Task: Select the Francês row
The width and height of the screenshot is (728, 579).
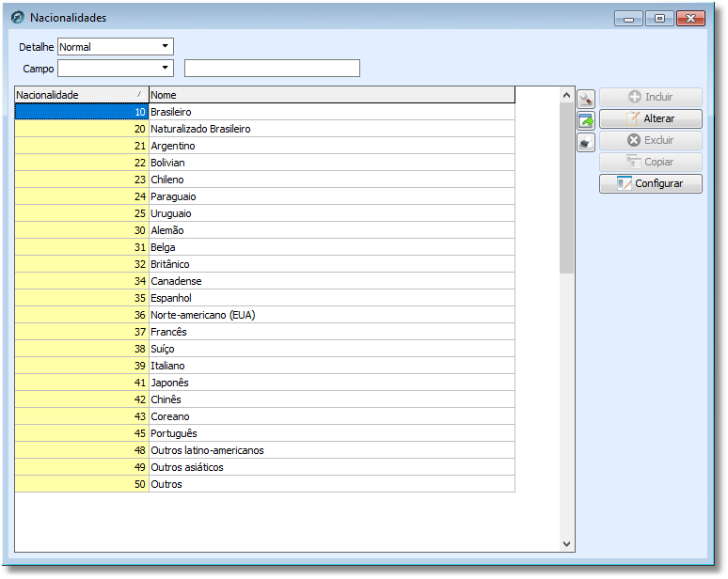Action: [264, 332]
